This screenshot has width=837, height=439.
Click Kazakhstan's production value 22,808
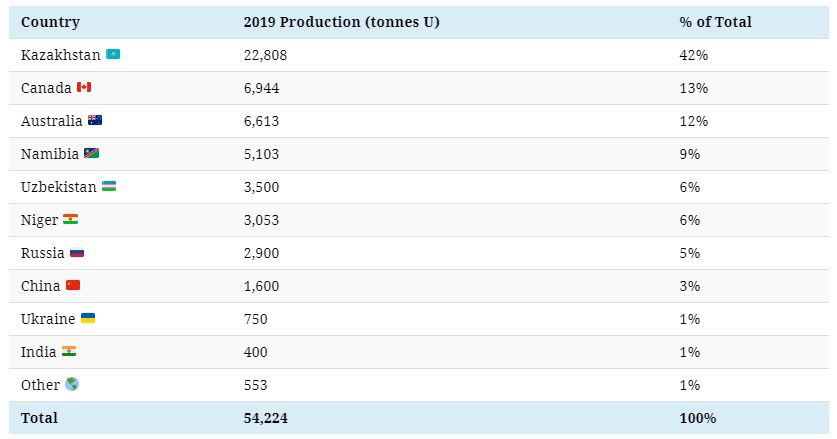pyautogui.click(x=265, y=55)
